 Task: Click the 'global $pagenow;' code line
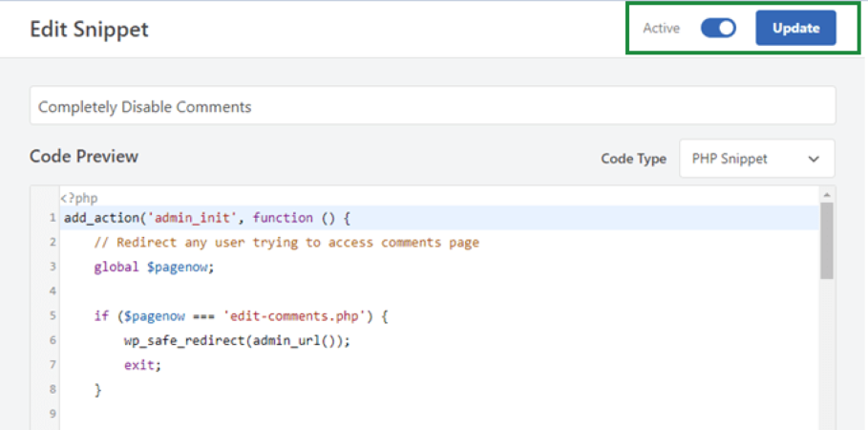(154, 267)
